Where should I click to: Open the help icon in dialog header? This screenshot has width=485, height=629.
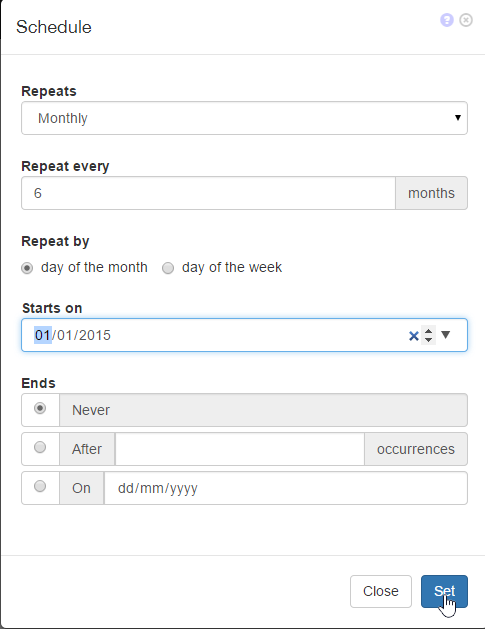click(446, 20)
